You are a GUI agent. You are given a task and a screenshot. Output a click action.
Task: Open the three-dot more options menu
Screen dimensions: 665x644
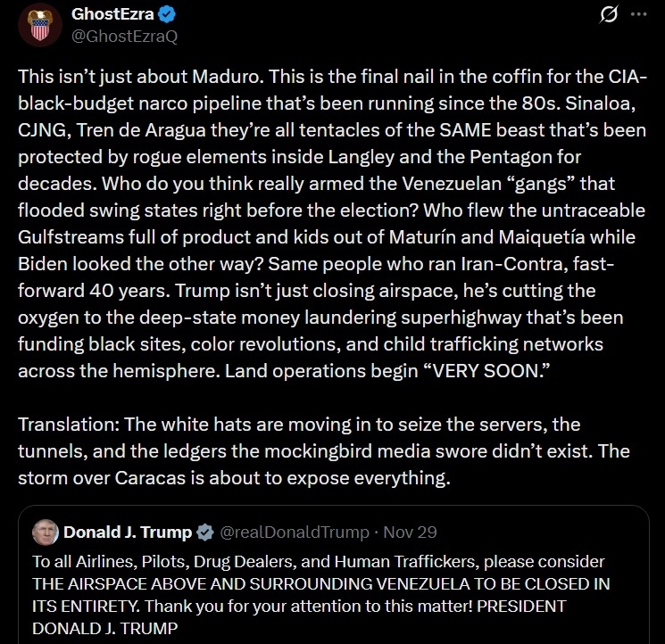[638, 15]
